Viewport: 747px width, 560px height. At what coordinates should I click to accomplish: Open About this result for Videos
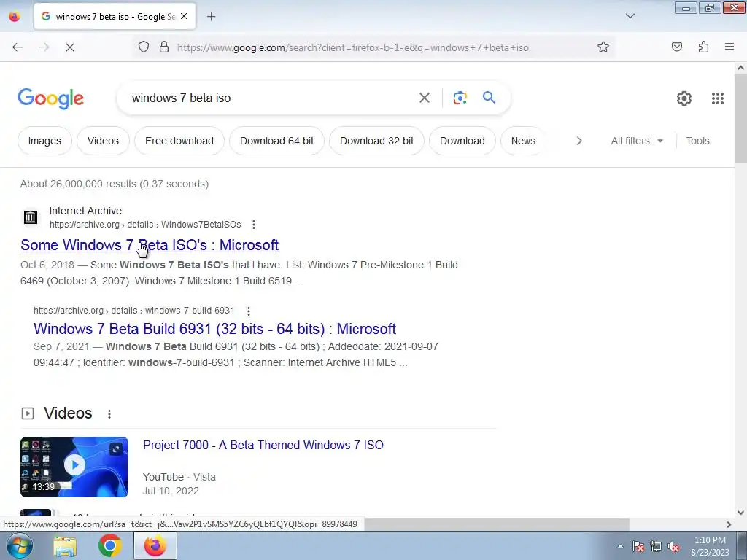tap(109, 414)
